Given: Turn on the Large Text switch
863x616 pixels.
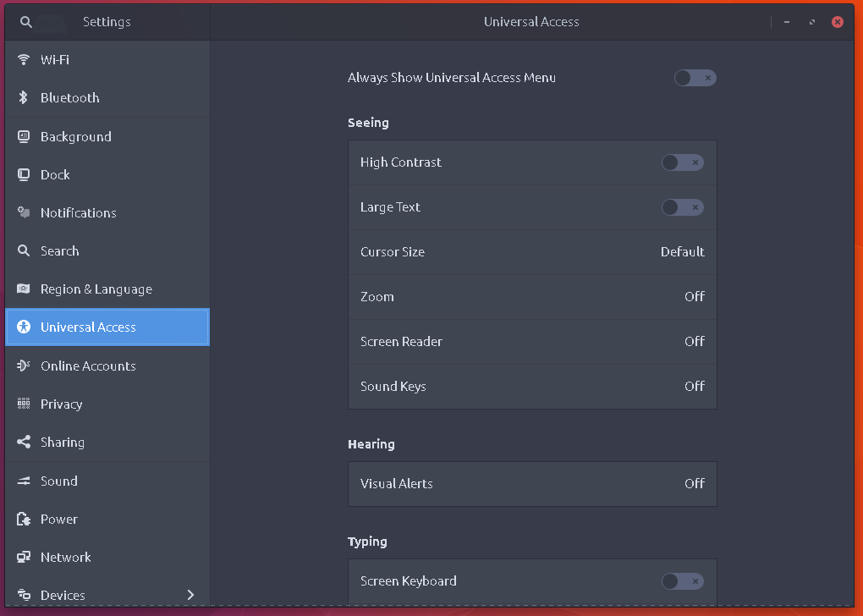Looking at the screenshot, I should coord(683,207).
